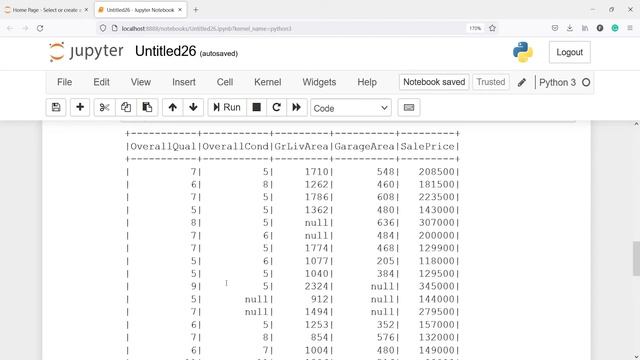This screenshot has height=360, width=640.
Task: Go forward in the browser
Action: tap(25, 28)
